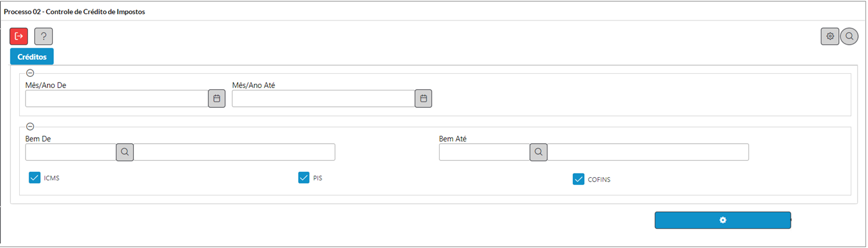Screen dimensions: 868x248
Task: Click the blue process gear button
Action: (723, 220)
